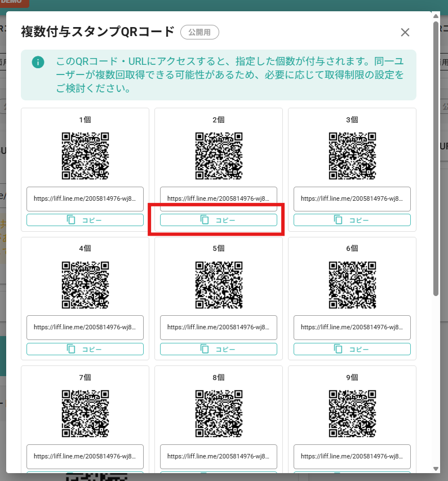Click the info icon in the notice banner
This screenshot has width=448, height=481.
click(x=38, y=62)
